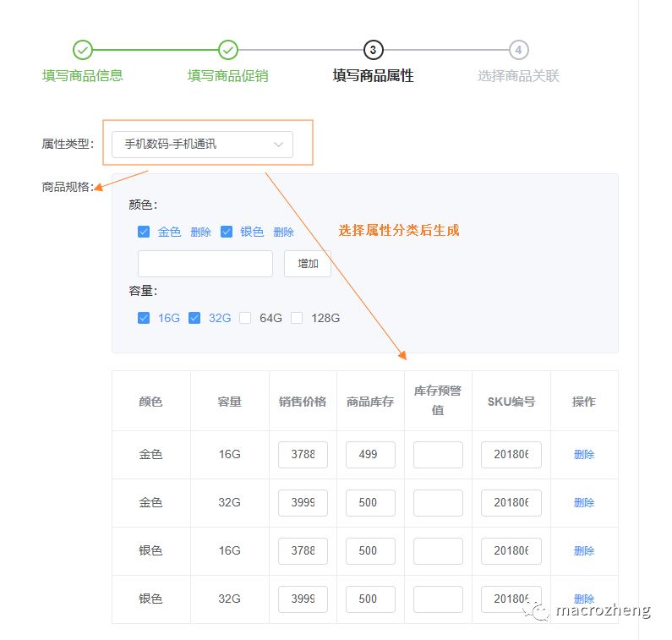Edit stock warning field of 银色 16G row
The height and width of the screenshot is (640, 672).
click(x=438, y=551)
